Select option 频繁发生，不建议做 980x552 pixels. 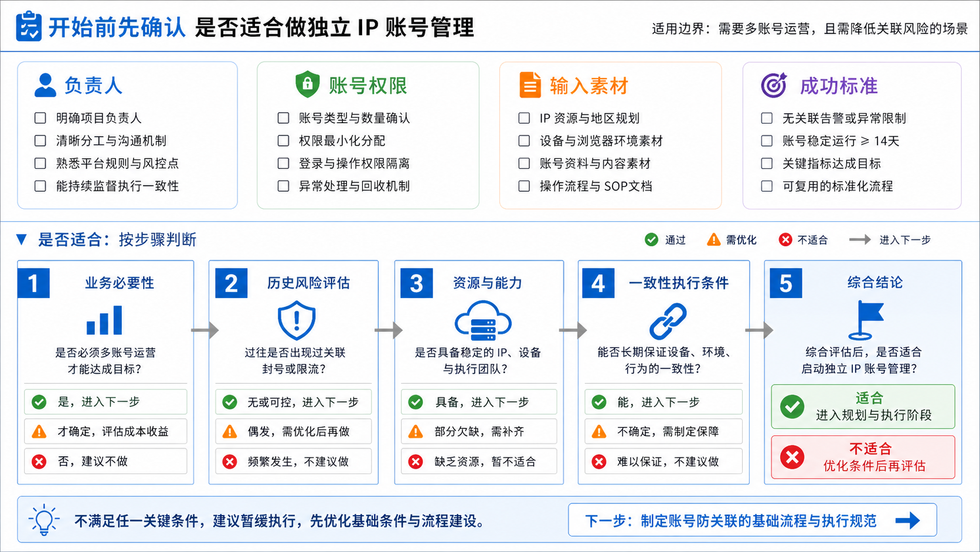293,462
